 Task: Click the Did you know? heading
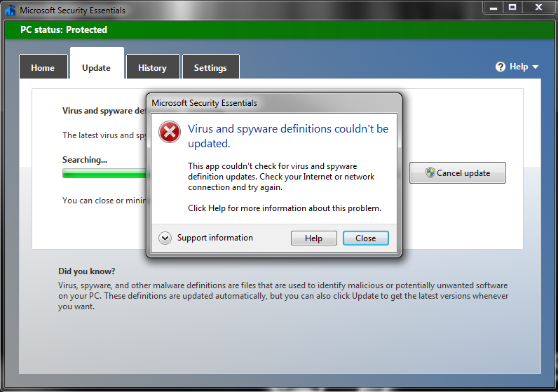(x=86, y=271)
